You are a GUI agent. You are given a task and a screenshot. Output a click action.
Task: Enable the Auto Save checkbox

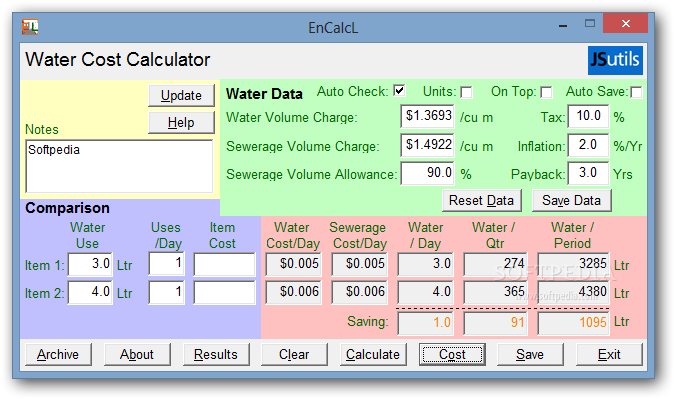(x=636, y=92)
